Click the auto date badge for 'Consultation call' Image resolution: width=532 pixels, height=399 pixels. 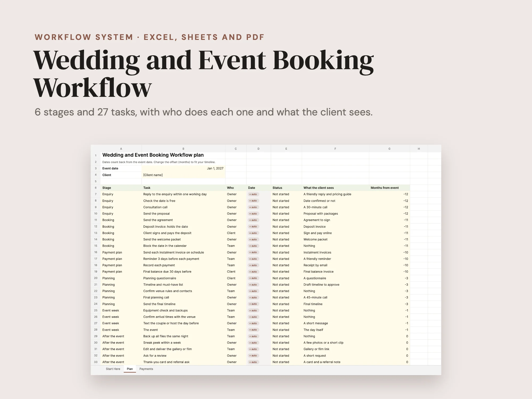click(253, 207)
